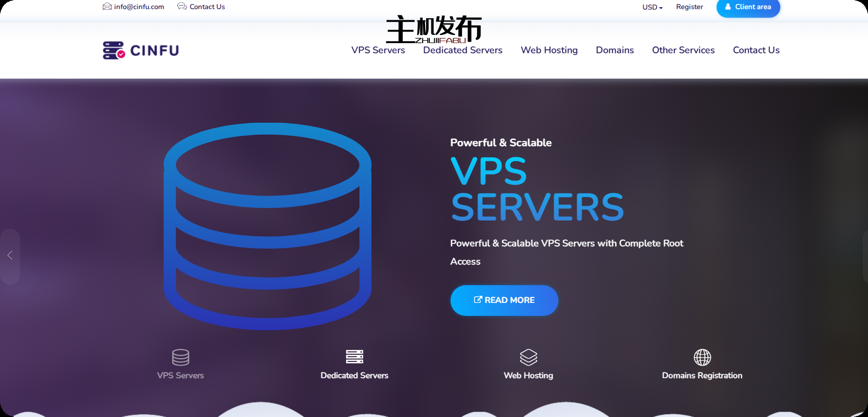
Task: Click the user icon in Client area button
Action: pos(728,7)
